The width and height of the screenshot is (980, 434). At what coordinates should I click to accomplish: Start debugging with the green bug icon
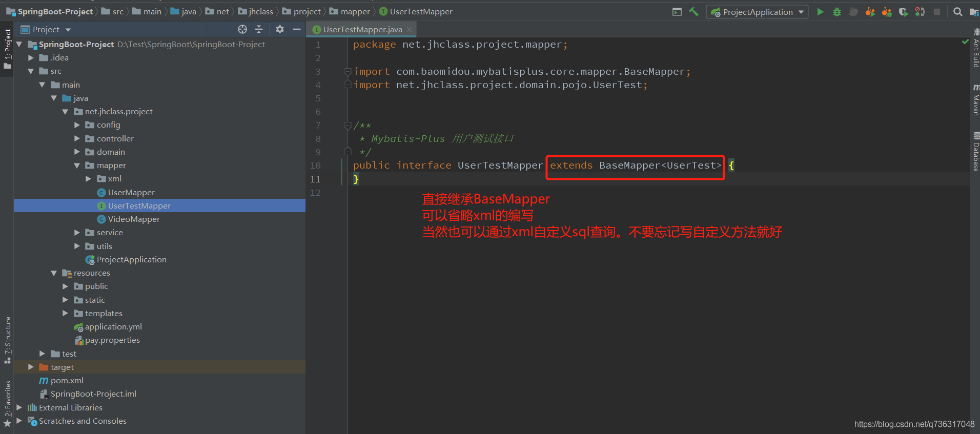(x=837, y=12)
